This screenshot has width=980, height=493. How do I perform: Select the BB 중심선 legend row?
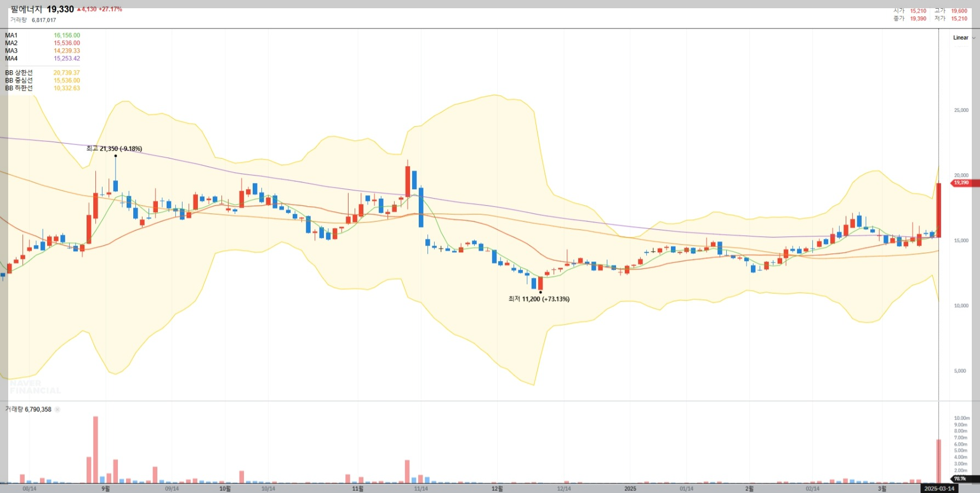click(42, 81)
